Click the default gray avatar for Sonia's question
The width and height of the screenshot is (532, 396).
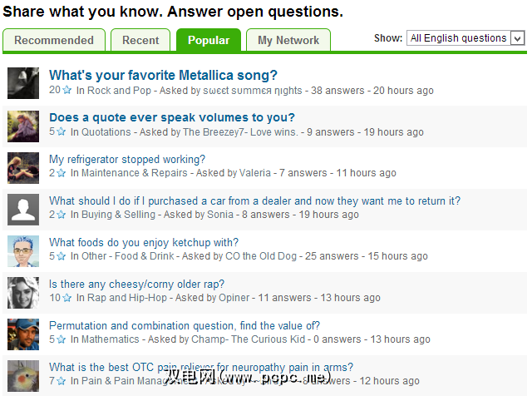point(23,208)
